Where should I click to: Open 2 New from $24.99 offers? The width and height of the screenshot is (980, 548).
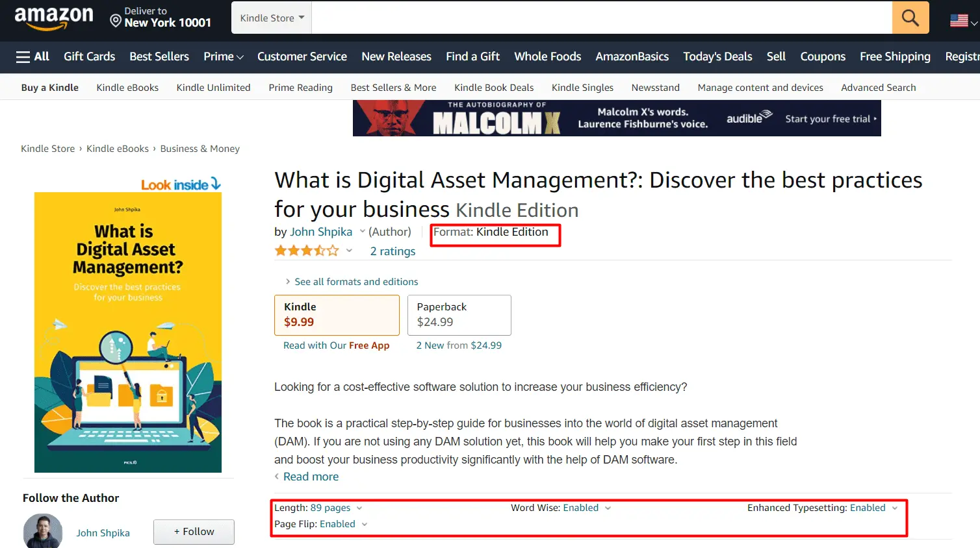(x=459, y=345)
